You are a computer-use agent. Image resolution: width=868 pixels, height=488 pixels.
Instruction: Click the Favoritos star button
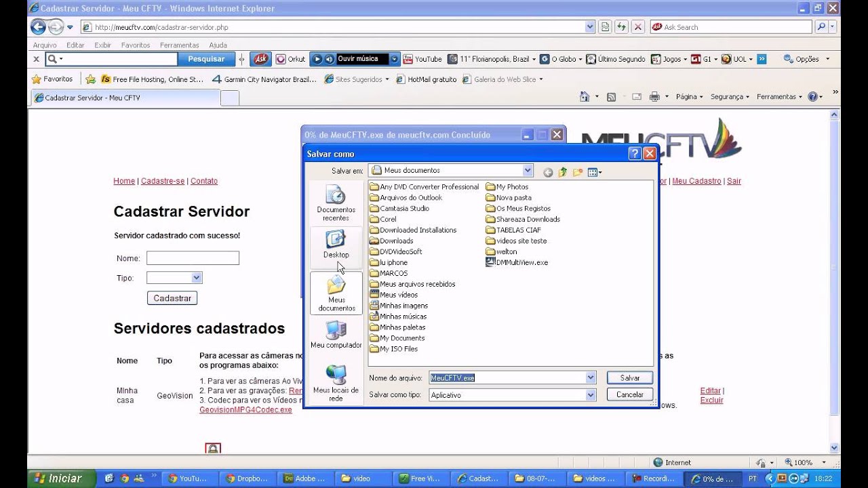point(52,79)
